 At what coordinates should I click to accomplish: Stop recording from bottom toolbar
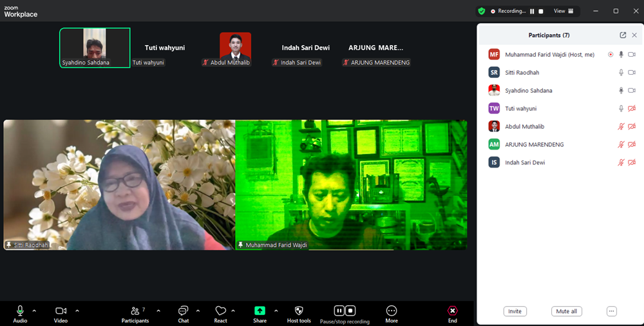[x=350, y=311]
